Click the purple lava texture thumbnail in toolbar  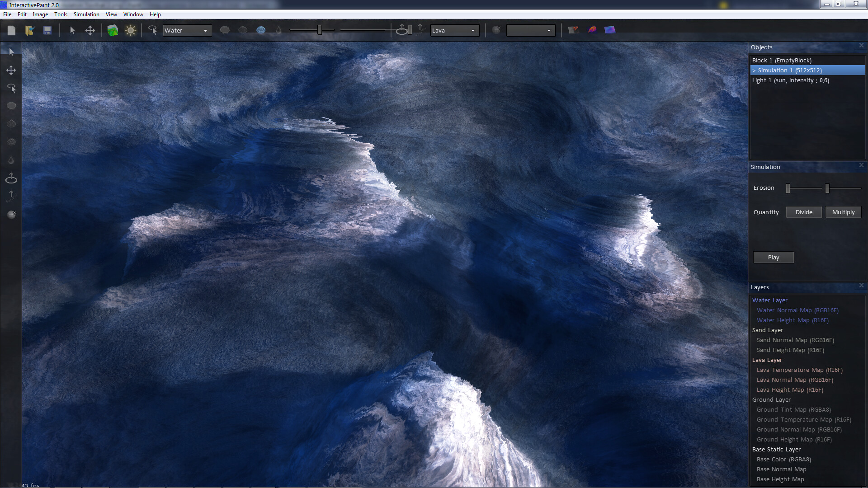(x=592, y=30)
